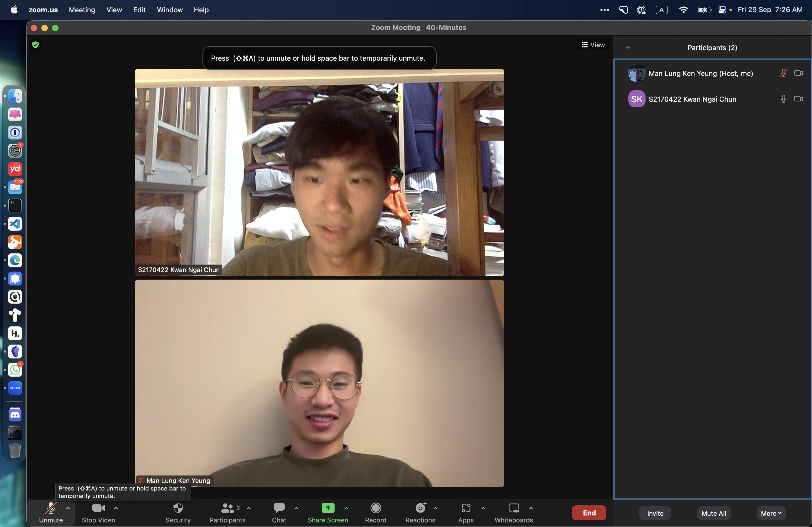The image size is (812, 527).
Task: Select S2170422 Kwan Ngai Chun video tile
Action: (319, 173)
